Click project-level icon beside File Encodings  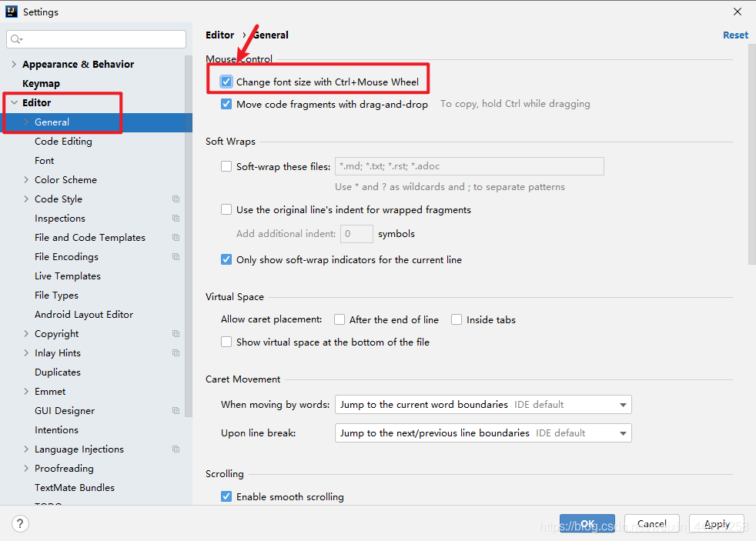[176, 257]
